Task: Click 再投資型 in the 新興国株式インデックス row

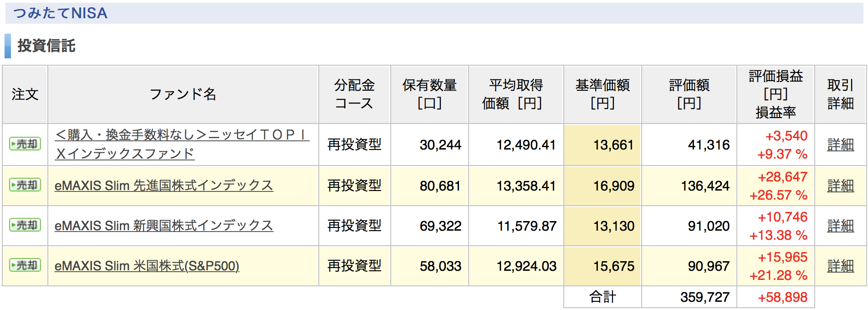Action: click(x=354, y=226)
